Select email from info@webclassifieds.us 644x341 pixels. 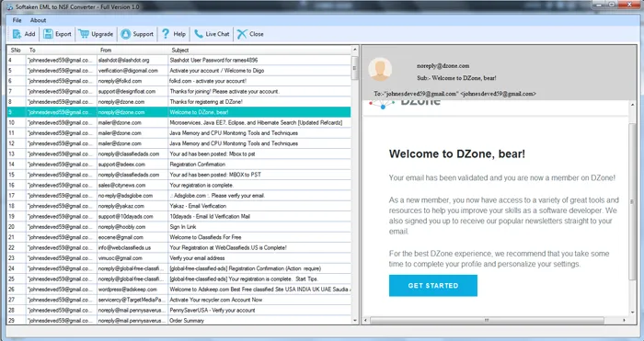(179, 248)
